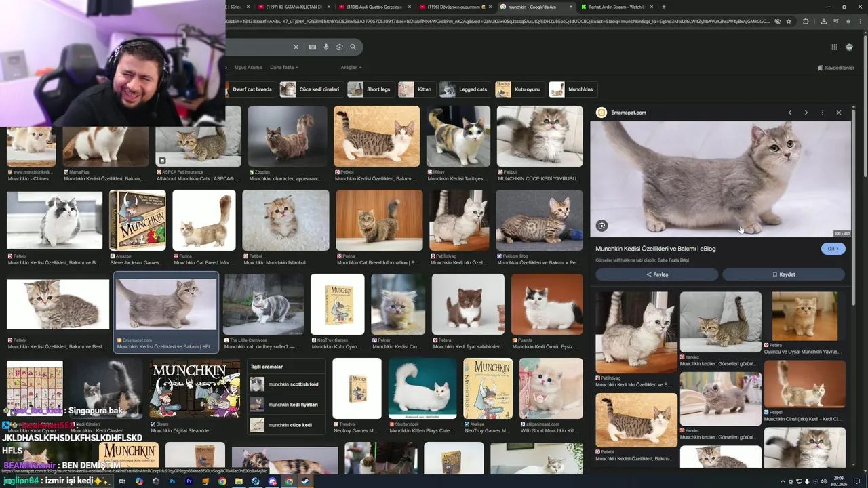This screenshot has height=488, width=868.
Task: Open Puainta Munchkin Kedi Ömrü thumbnail
Action: pos(547,304)
